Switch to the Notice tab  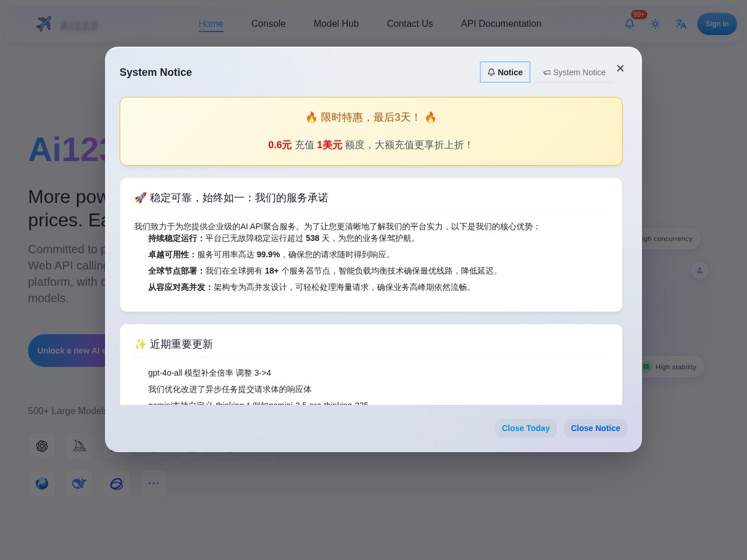click(505, 72)
